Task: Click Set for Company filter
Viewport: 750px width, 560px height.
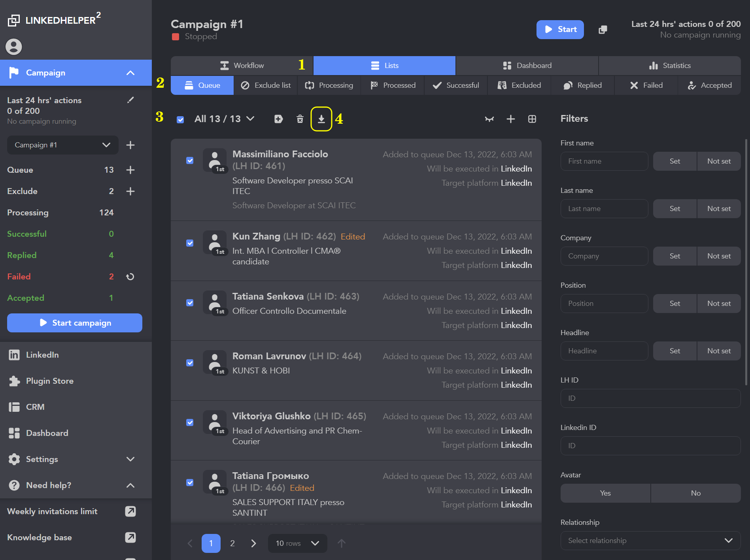Action: (675, 256)
